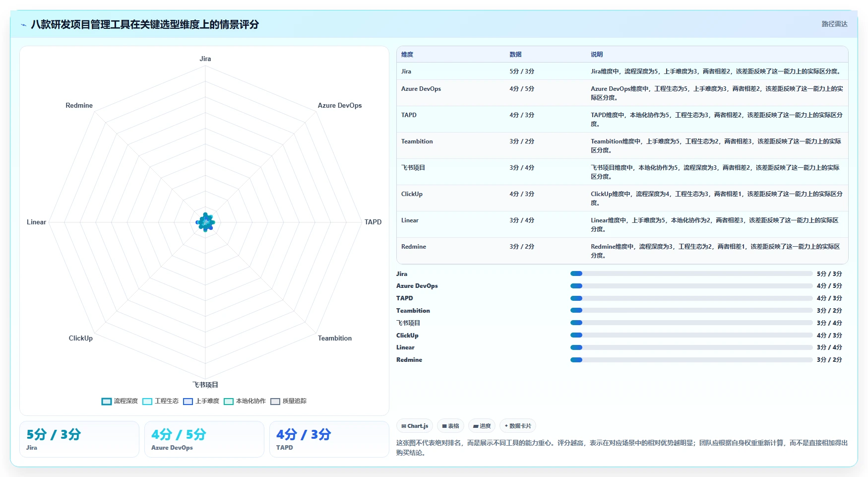Open the TAPD 4分 / 3分 stat card
Viewport: 868px width, 477px height.
[x=329, y=439]
